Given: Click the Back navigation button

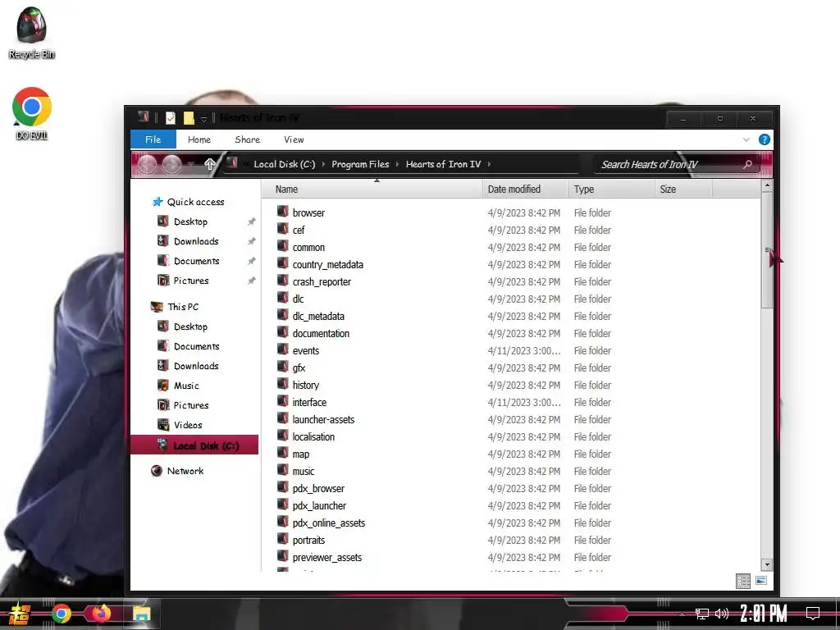Looking at the screenshot, I should (x=148, y=164).
